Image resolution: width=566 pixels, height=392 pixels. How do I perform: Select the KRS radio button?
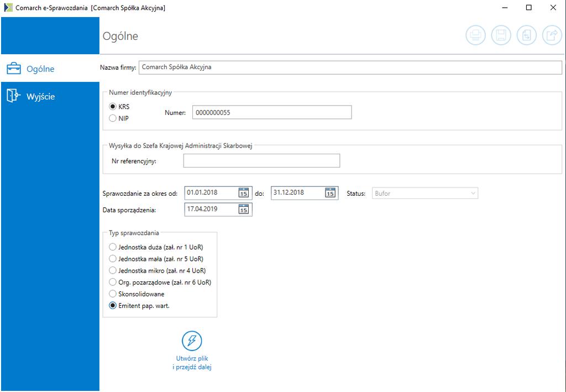pos(113,107)
